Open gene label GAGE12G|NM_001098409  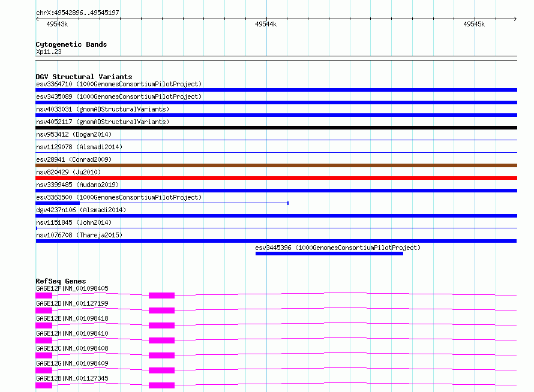[x=72, y=363]
